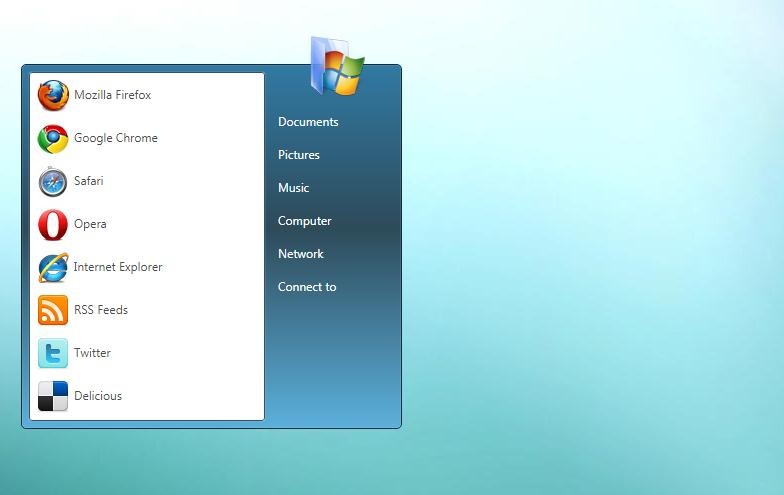Launch Safari via its compass icon
784x495 pixels.
click(x=53, y=182)
